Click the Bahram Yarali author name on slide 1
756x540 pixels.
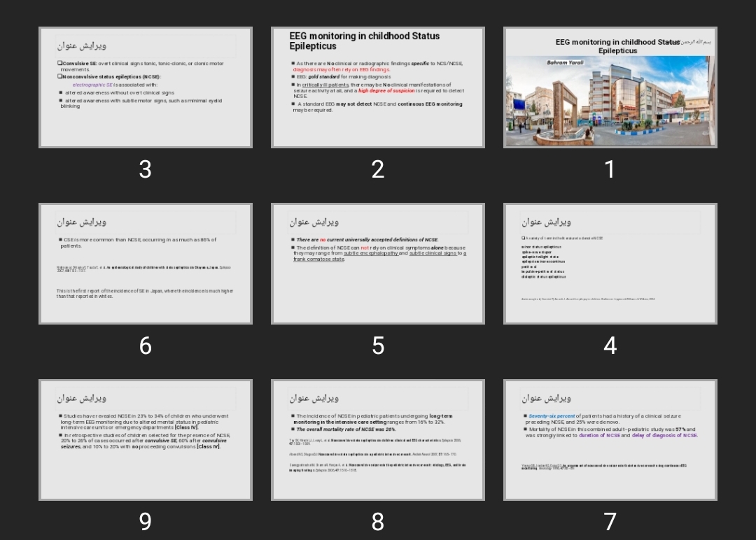click(565, 63)
